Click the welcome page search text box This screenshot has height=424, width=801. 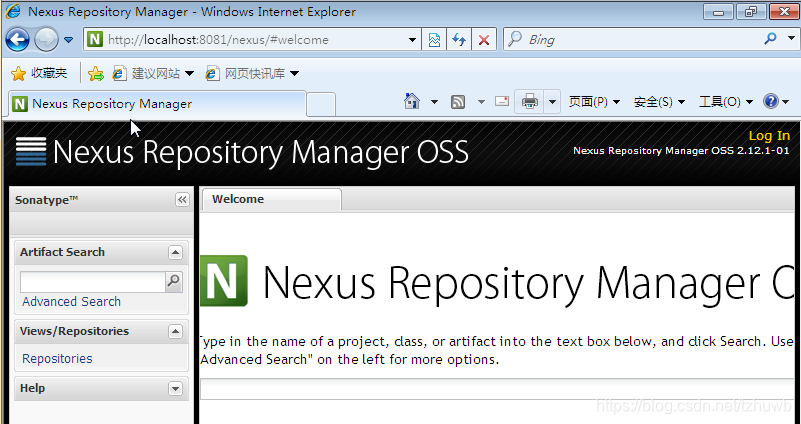click(x=497, y=390)
